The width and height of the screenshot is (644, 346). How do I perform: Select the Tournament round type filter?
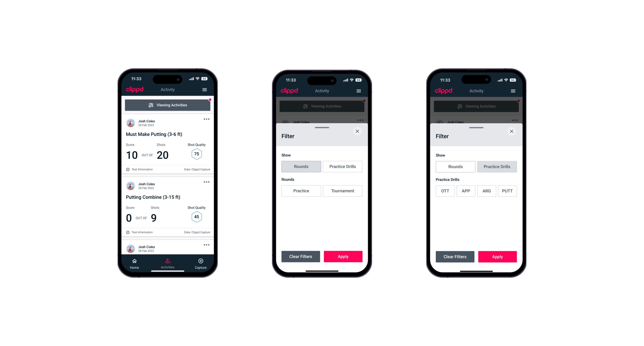pyautogui.click(x=342, y=191)
